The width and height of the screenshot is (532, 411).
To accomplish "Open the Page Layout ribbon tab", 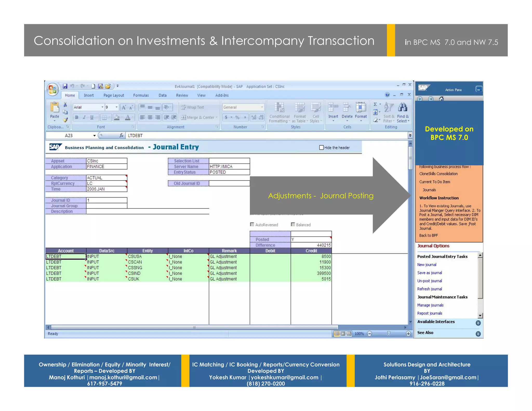I will click(x=114, y=95).
